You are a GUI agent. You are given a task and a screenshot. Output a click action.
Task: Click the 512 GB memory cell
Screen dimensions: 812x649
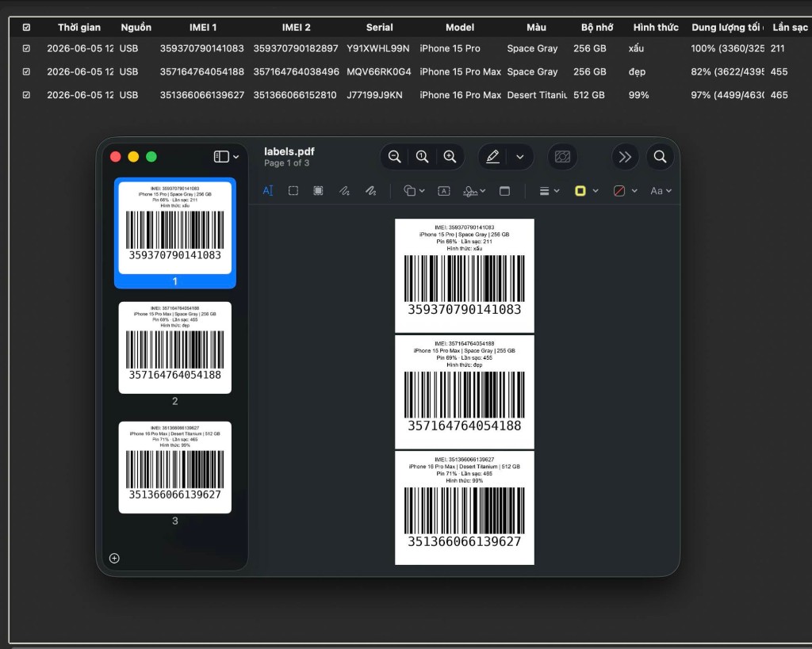click(x=589, y=95)
